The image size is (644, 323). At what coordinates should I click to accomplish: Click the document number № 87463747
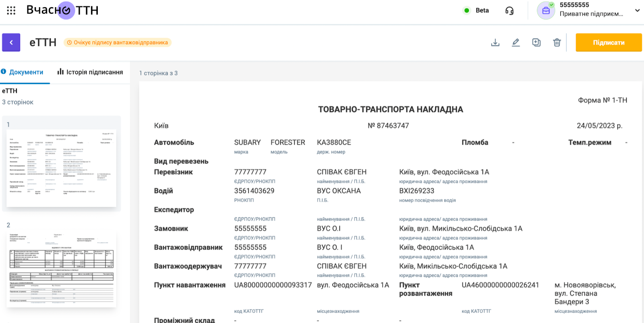(x=388, y=126)
